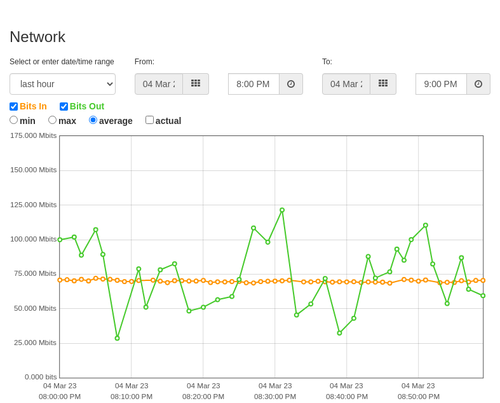The height and width of the screenshot is (403, 500).
Task: Click the '08:50:00 PM' x-axis label
Action: point(418,397)
